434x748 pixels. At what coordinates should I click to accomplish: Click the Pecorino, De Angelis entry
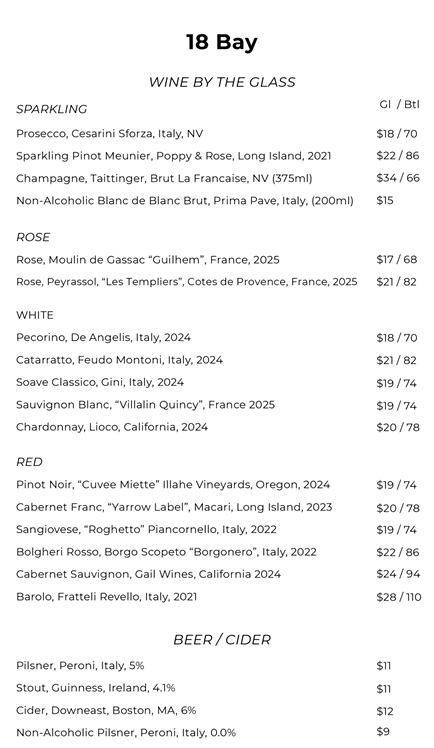(x=103, y=338)
